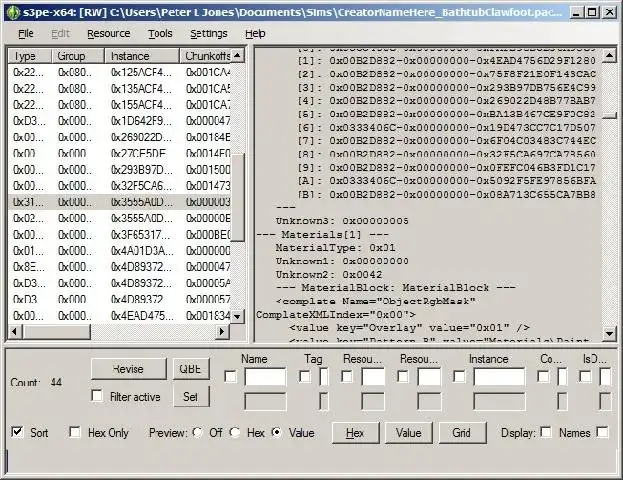Click the Instance filter input field
This screenshot has height=480, width=623.
click(499, 376)
